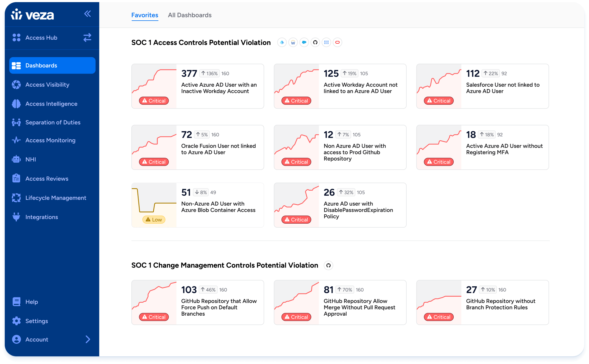
Task: Click the Azure AD integration icon
Action: [x=282, y=42]
